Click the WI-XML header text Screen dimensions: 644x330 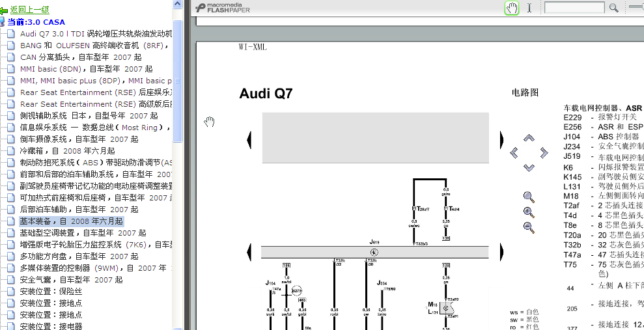click(x=253, y=47)
